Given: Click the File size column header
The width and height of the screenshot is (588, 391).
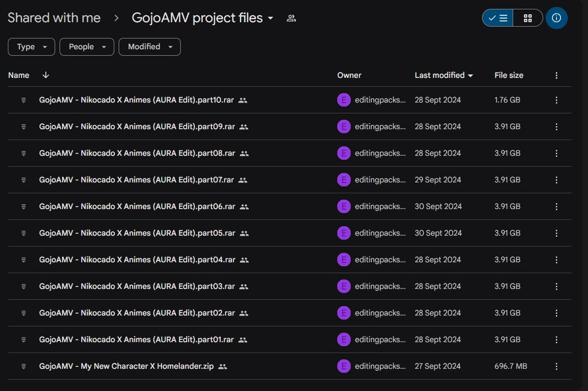Looking at the screenshot, I should [509, 75].
